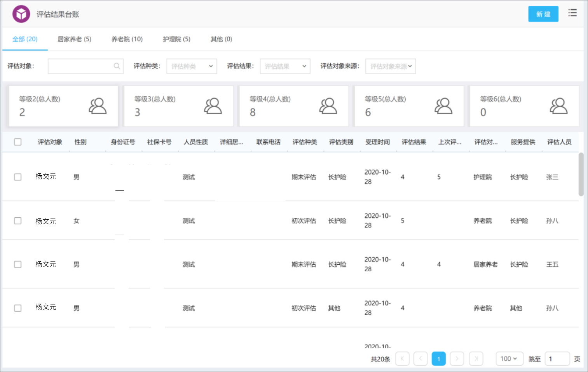Screen dimensions: 588x372
Task: Open the 评估结果 dropdown
Action: (x=285, y=66)
